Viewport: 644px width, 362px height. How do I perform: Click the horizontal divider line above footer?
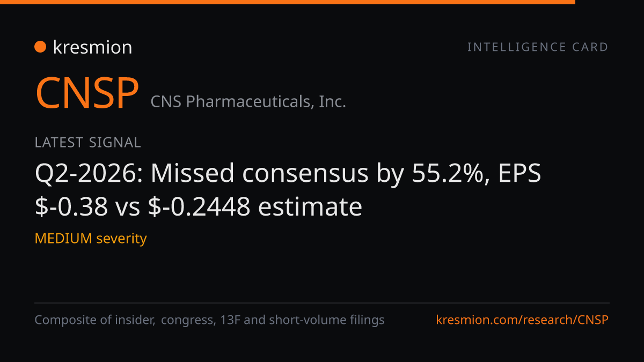click(x=322, y=303)
